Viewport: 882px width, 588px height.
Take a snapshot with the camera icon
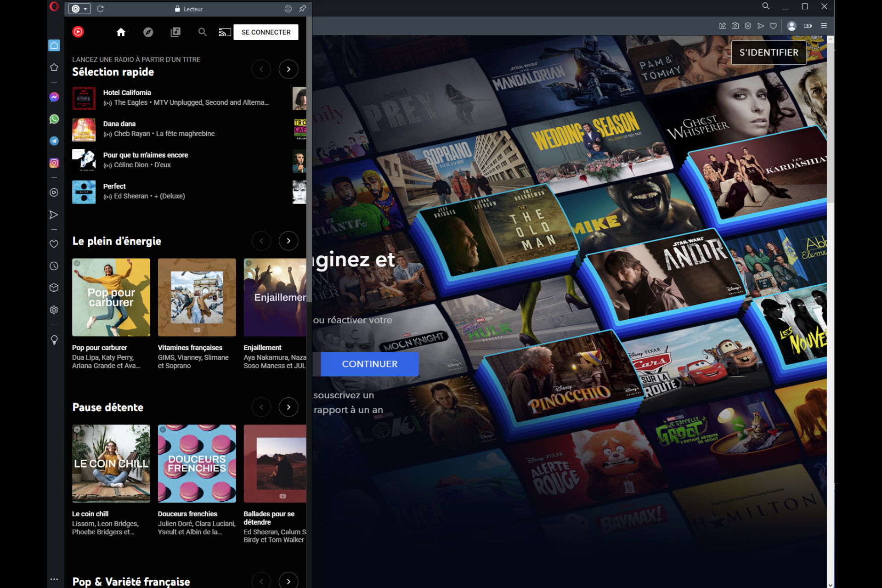[735, 26]
